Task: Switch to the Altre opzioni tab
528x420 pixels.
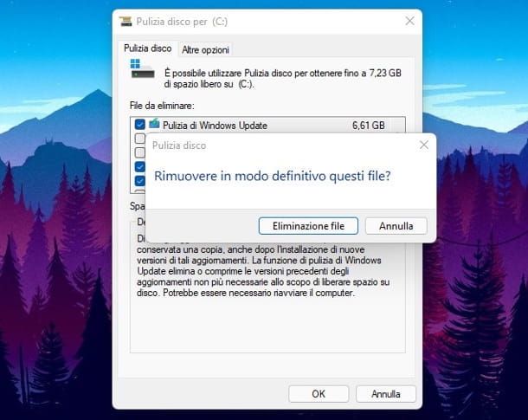Action: [x=205, y=50]
